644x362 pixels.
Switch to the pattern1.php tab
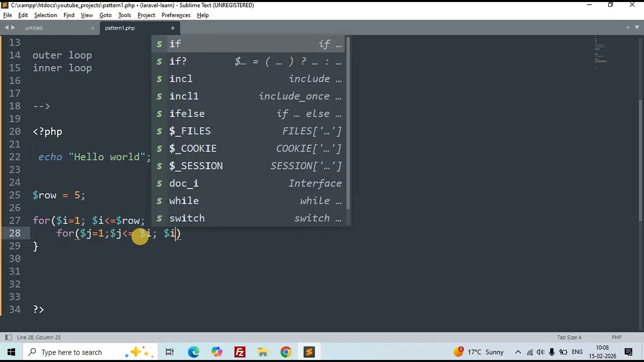tap(120, 28)
